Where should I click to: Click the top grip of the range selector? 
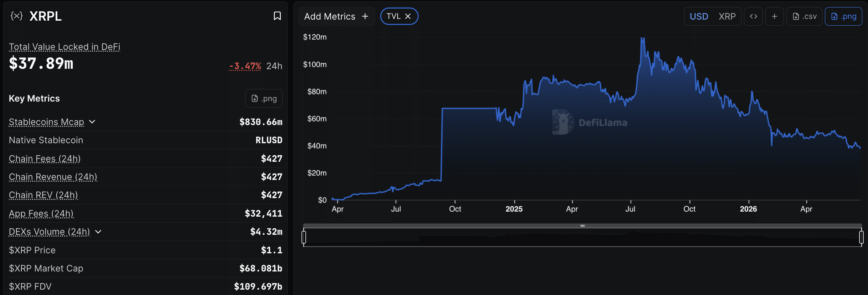coord(583,226)
